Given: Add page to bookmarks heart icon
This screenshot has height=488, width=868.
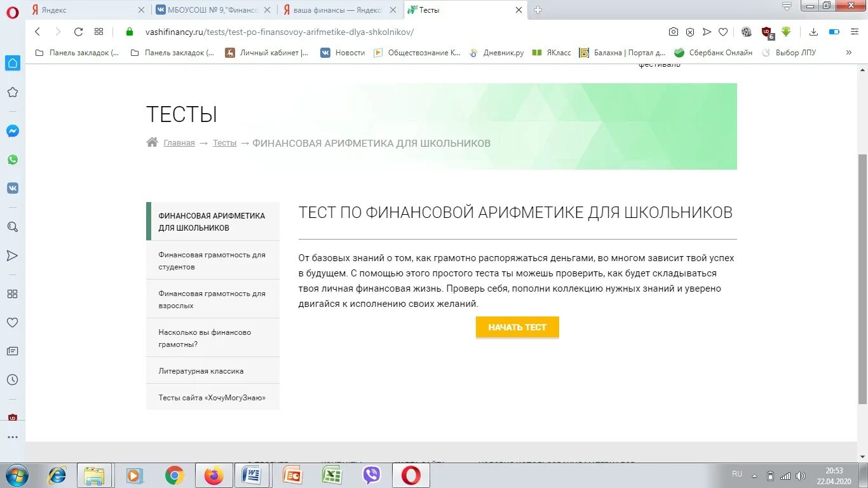Looking at the screenshot, I should [723, 32].
